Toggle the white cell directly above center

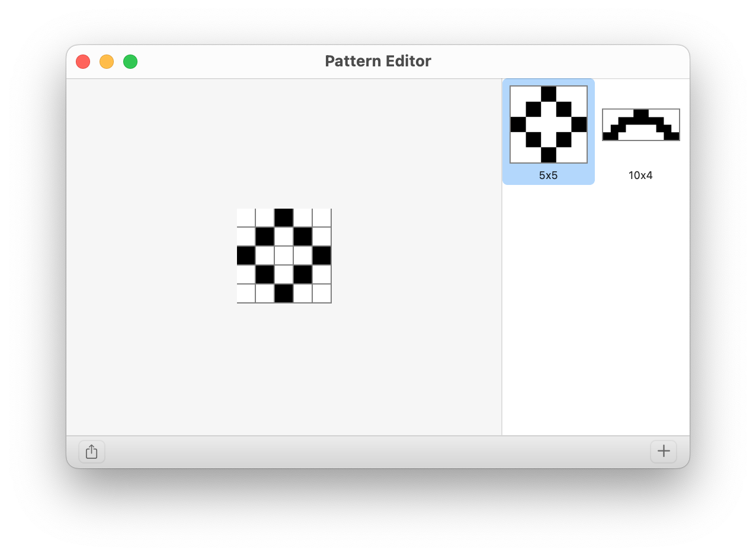pyautogui.click(x=284, y=236)
